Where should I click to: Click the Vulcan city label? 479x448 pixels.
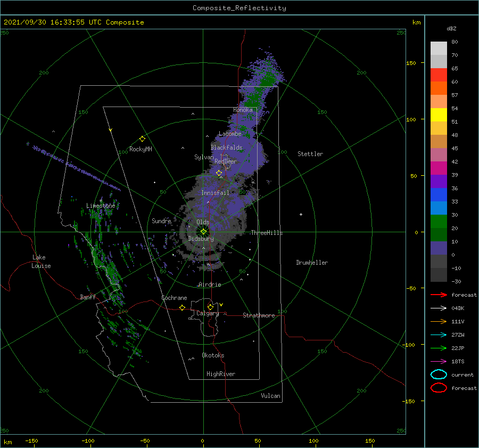coord(270,396)
